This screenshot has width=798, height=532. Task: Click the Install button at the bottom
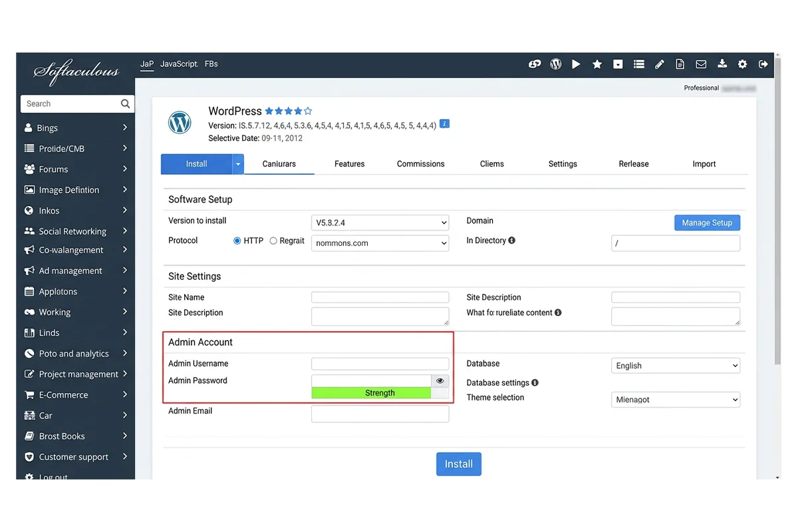459,464
